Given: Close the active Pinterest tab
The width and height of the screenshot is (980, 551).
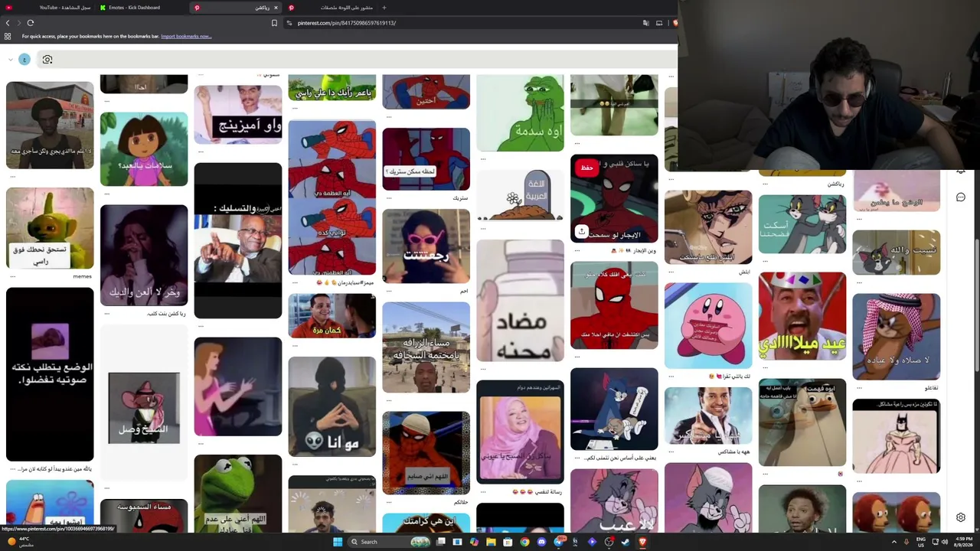Looking at the screenshot, I should click(x=276, y=8).
